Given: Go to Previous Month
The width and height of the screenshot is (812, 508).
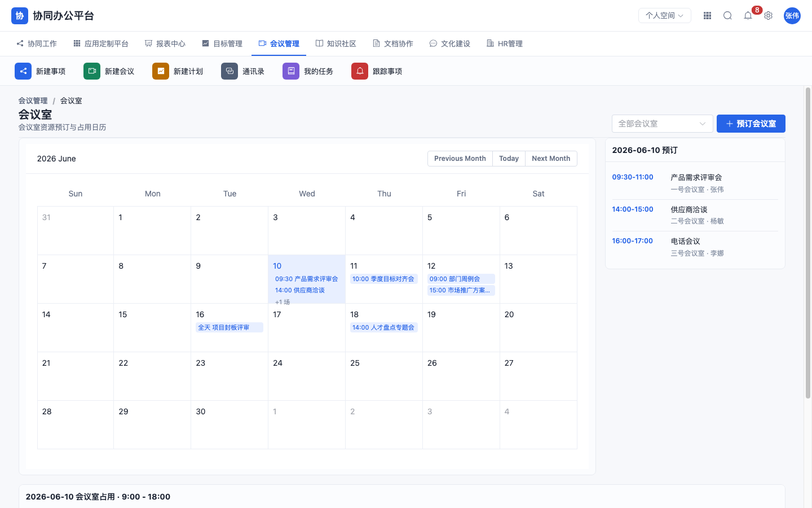Looking at the screenshot, I should 460,159.
